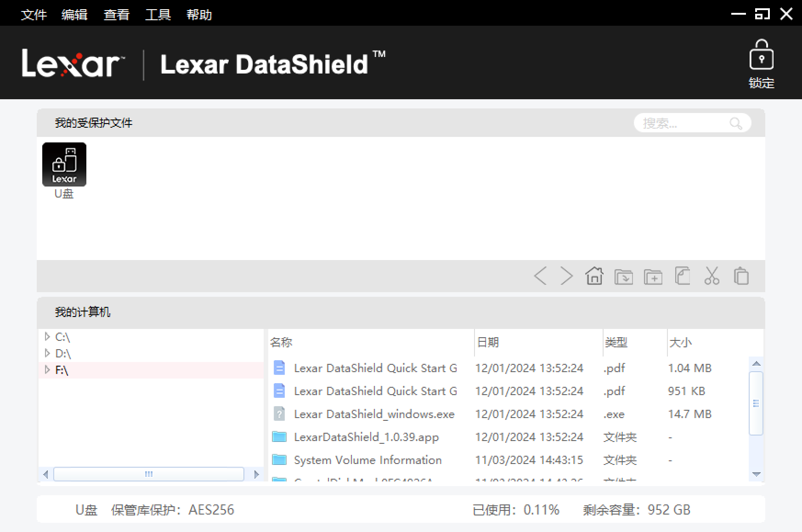Click the copy document icon
Screen dimensions: 802x532
click(x=682, y=276)
